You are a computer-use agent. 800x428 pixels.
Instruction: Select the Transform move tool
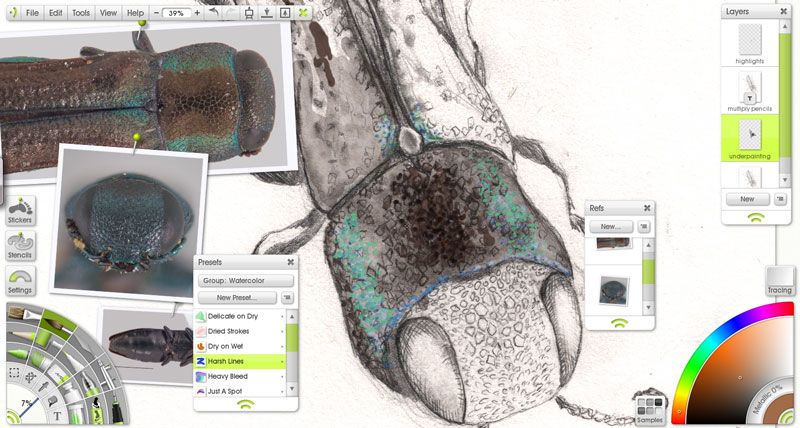(30, 377)
